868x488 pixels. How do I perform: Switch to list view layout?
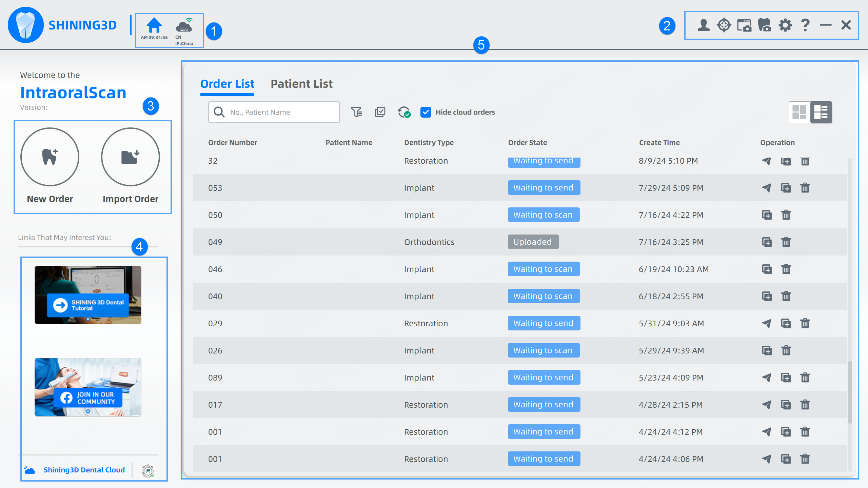[821, 112]
